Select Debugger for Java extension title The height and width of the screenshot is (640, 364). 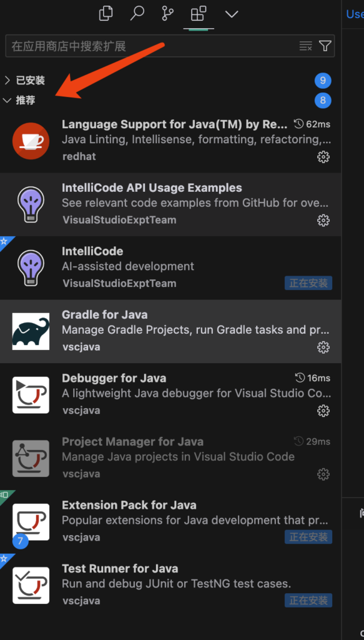click(x=114, y=378)
